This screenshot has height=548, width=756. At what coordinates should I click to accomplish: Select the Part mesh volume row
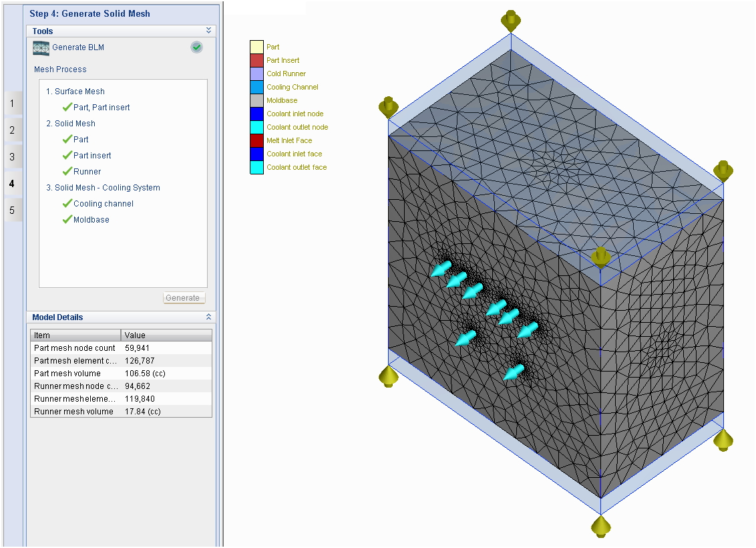[121, 374]
